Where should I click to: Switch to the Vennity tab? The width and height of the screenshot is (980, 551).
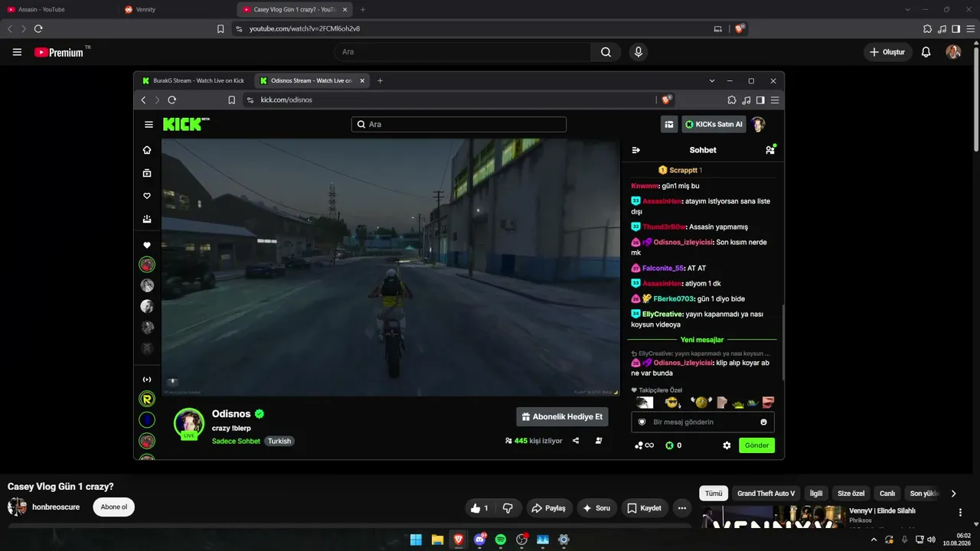pos(176,9)
